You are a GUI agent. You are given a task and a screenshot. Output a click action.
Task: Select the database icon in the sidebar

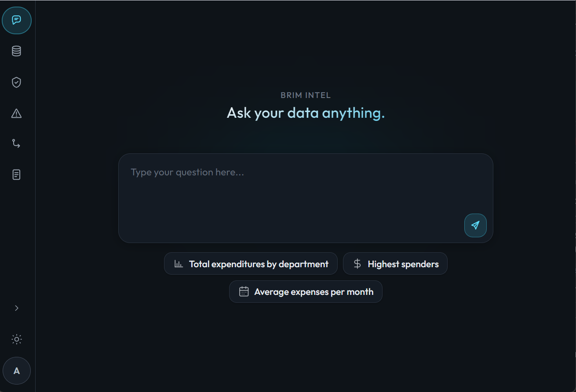tap(16, 51)
